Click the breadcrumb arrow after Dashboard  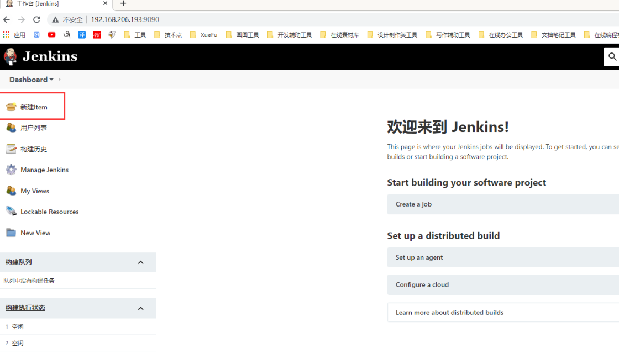coord(60,80)
